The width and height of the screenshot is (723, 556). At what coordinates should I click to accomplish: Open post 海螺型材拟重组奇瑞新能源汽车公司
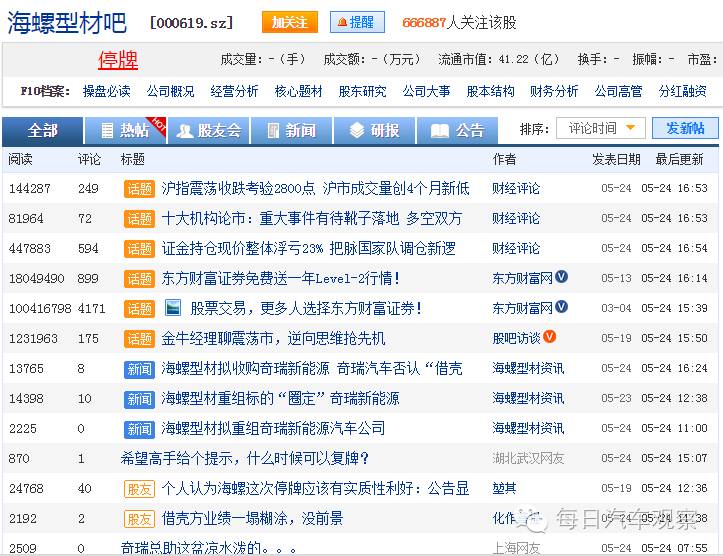tap(273, 428)
